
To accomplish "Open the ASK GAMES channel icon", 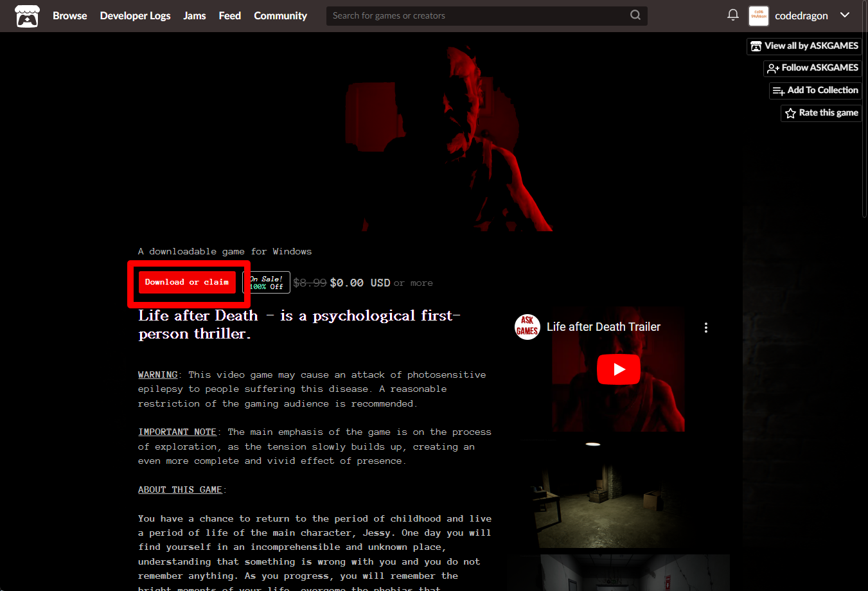I will [x=527, y=327].
